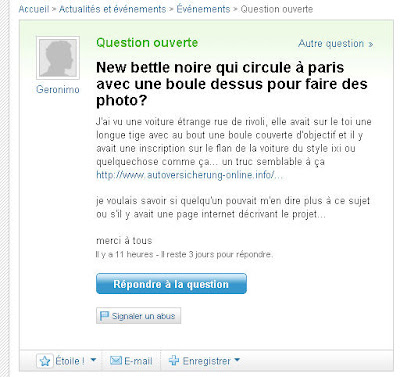400x377 pixels.
Task: Open the Événements breadcrumb category
Action: click(x=203, y=9)
